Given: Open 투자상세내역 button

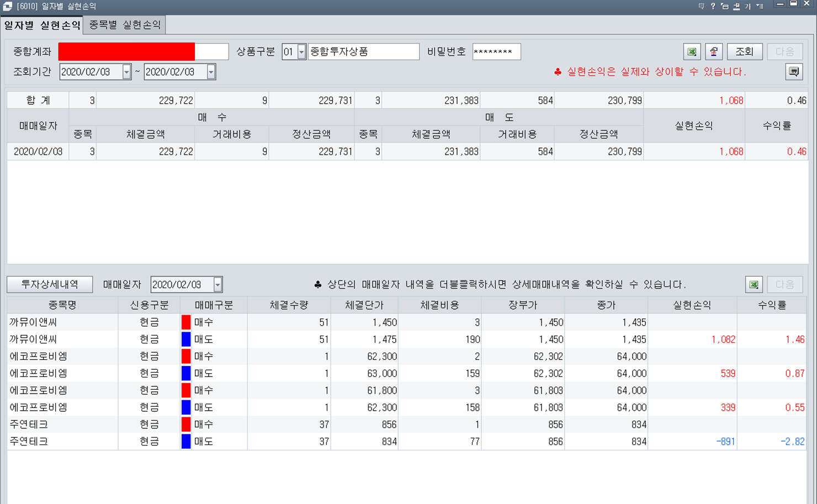Looking at the screenshot, I should point(50,285).
